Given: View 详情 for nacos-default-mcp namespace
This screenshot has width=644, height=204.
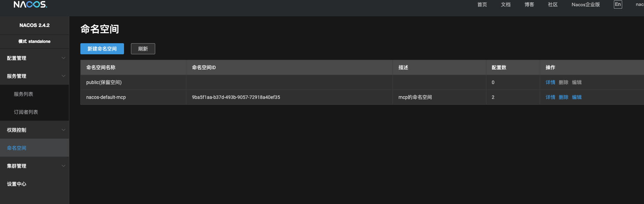Looking at the screenshot, I should (x=550, y=97).
